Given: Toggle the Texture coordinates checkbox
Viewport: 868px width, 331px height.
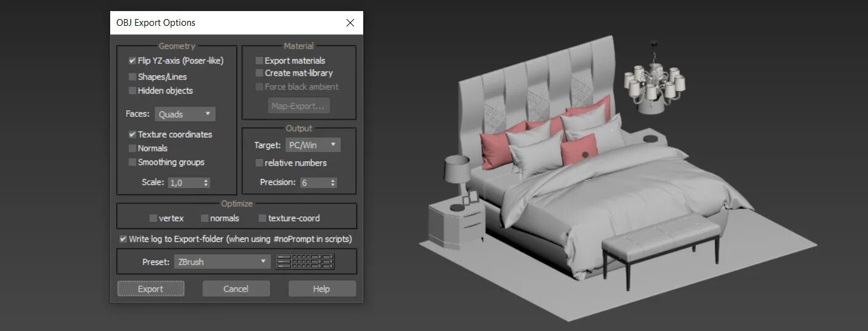Looking at the screenshot, I should pyautogui.click(x=132, y=134).
